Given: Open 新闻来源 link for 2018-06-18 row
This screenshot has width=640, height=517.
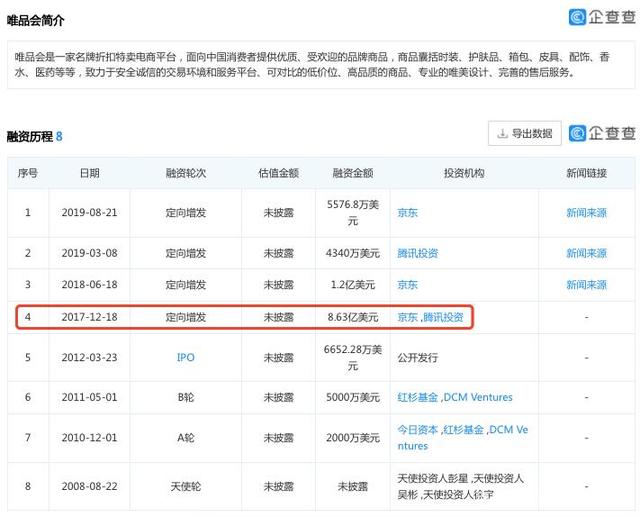Looking at the screenshot, I should click(x=587, y=285).
